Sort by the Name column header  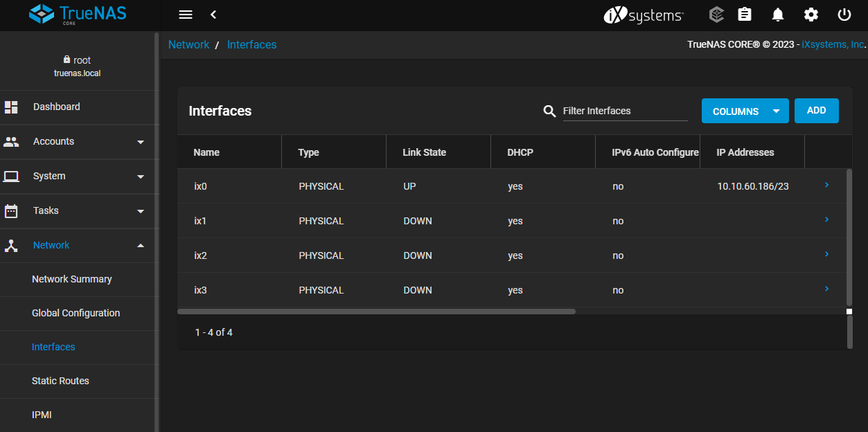click(x=206, y=152)
